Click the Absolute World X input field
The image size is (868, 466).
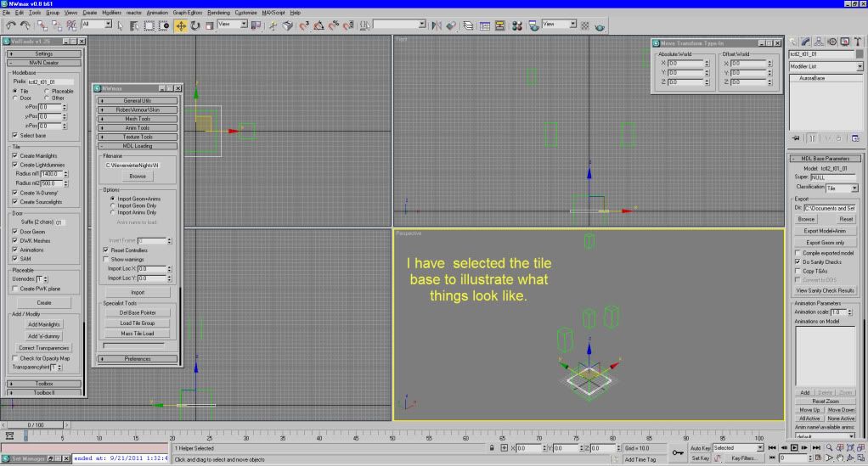pos(682,63)
